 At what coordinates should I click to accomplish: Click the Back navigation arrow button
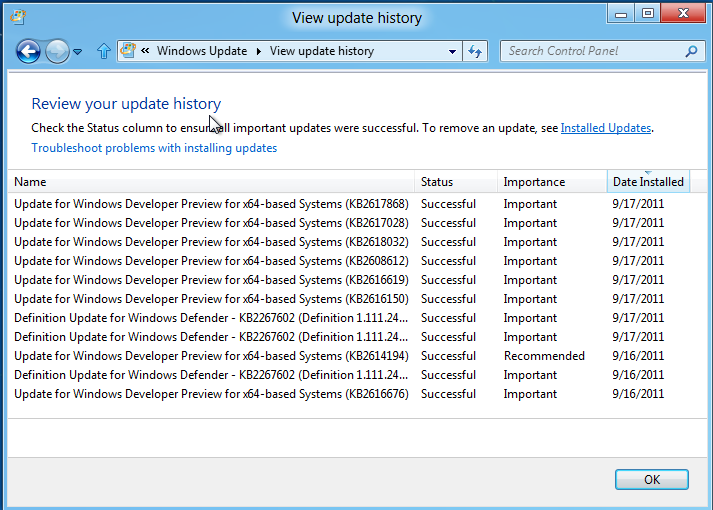(x=28, y=51)
